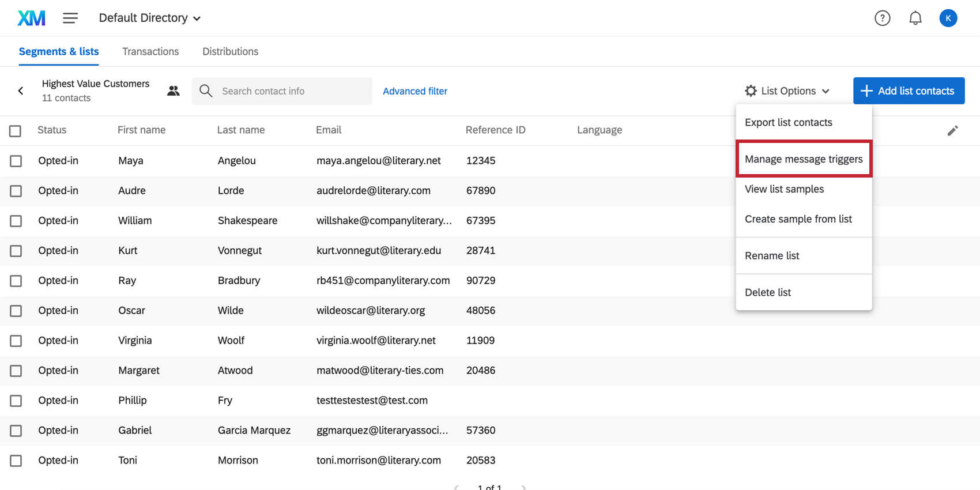Click the Reference ID column header
980x490 pixels.
click(496, 130)
